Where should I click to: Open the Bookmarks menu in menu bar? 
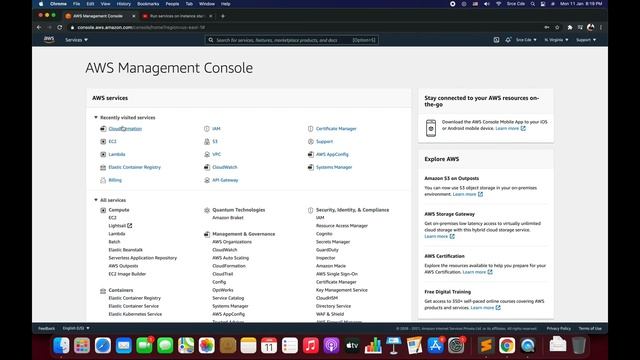coord(148,4)
